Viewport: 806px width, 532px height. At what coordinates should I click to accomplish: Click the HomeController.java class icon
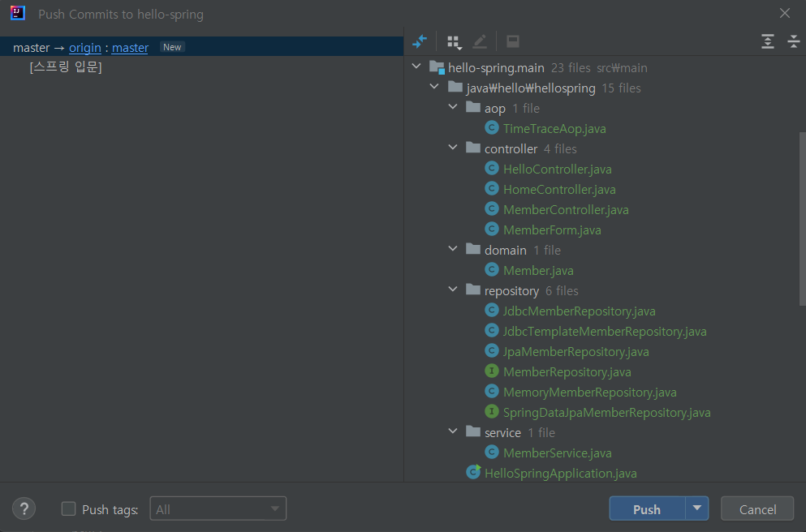point(491,188)
